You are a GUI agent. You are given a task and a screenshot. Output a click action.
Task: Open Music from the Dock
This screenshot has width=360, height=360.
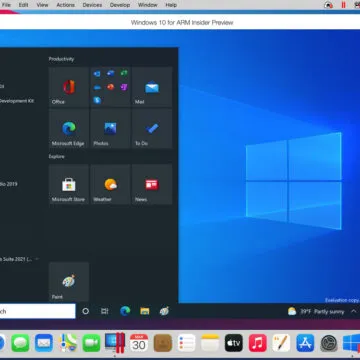(258, 343)
